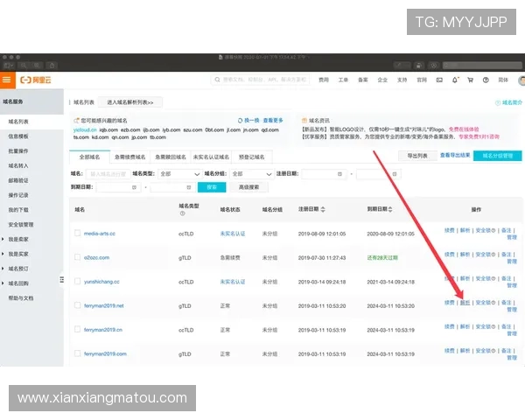Click the 换一换 refresh icon
This screenshot has width=525, height=420.
tap(240, 120)
